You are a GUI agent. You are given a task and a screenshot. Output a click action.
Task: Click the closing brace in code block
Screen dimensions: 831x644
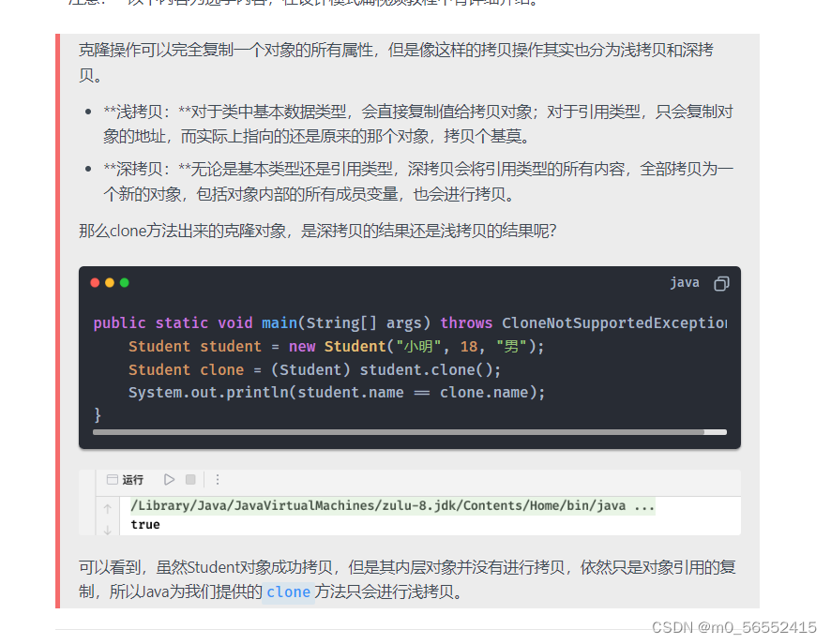[97, 414]
